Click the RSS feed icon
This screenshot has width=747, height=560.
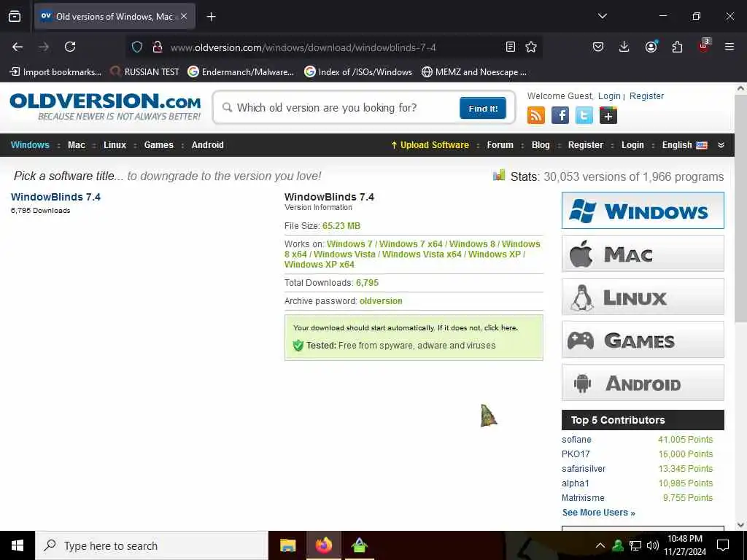click(536, 115)
